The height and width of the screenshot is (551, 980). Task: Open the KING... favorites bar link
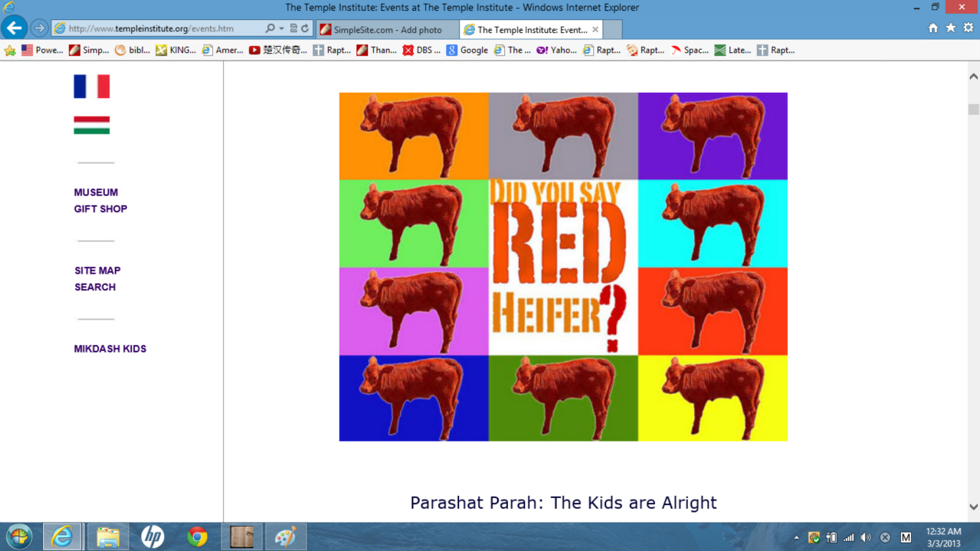(176, 51)
